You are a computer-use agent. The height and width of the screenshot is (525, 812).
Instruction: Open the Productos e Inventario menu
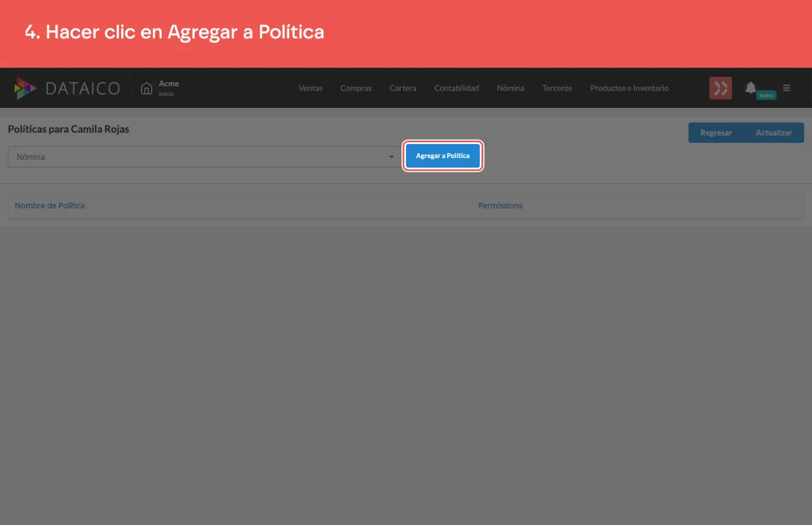[x=629, y=88]
